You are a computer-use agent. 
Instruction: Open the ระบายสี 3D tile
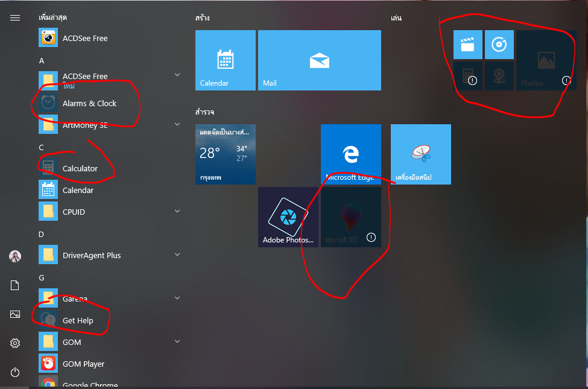(351, 217)
